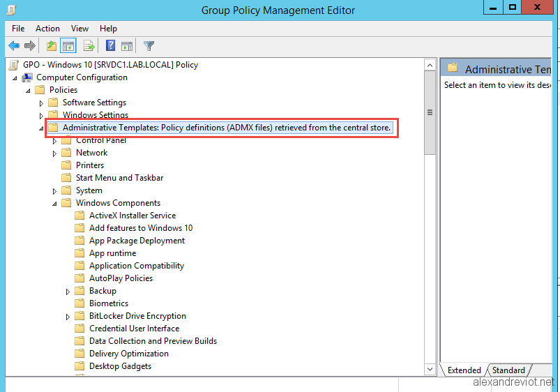Click the Export List toolbar icon

(89, 46)
